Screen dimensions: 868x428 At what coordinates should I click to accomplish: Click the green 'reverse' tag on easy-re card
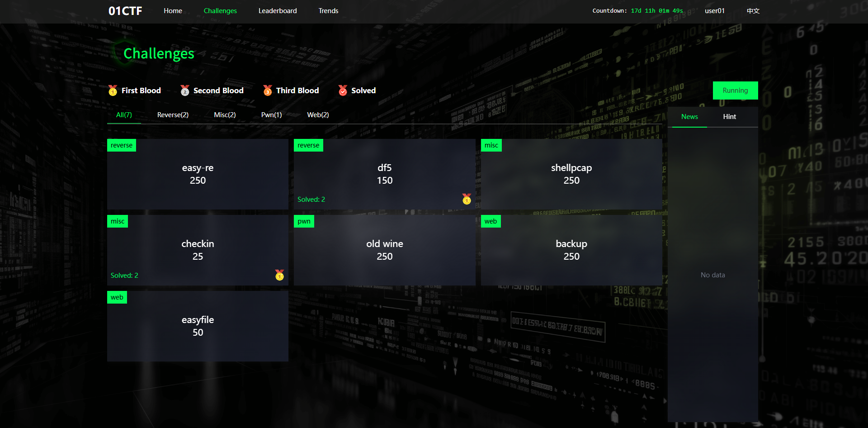pyautogui.click(x=121, y=145)
